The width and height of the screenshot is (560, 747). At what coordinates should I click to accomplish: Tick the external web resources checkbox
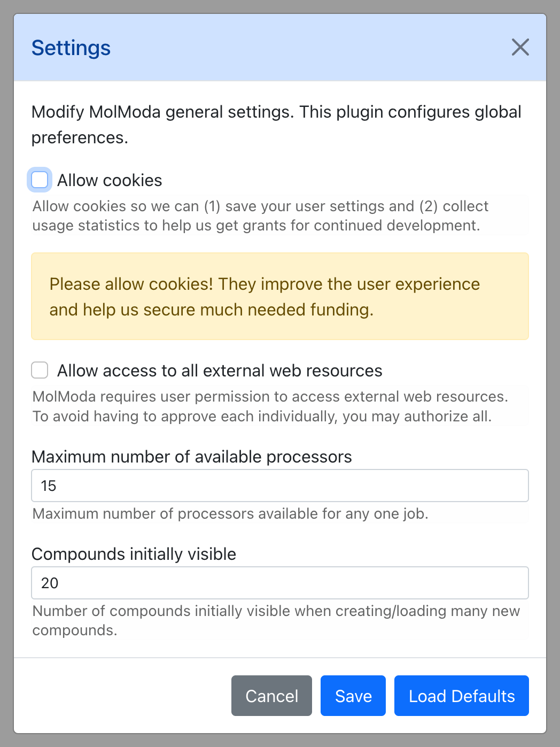pos(40,370)
